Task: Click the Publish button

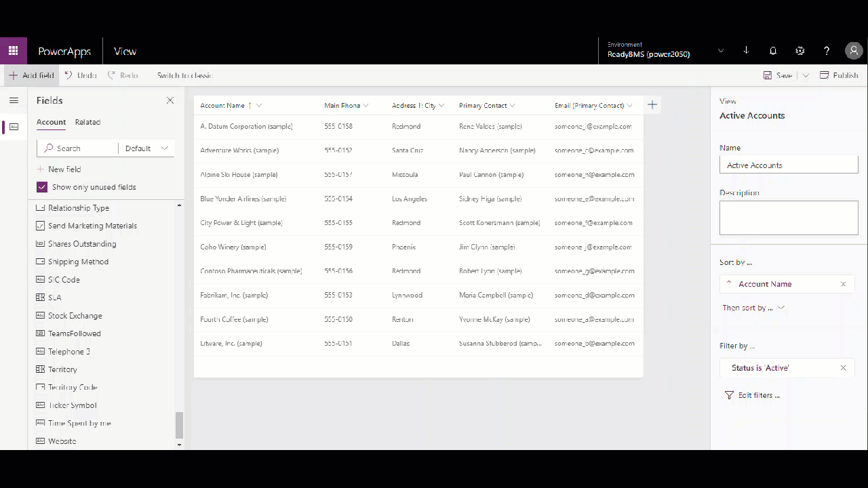Action: [839, 75]
